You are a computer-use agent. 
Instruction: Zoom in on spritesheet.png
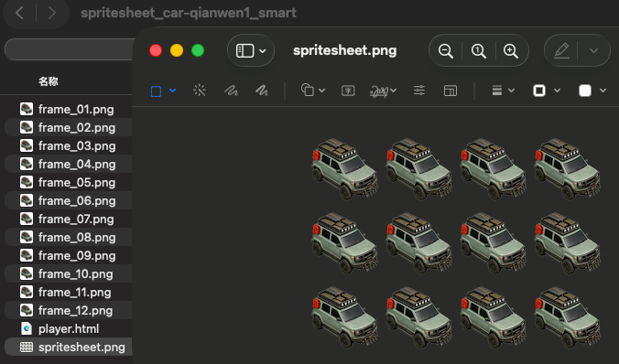pyautogui.click(x=511, y=51)
